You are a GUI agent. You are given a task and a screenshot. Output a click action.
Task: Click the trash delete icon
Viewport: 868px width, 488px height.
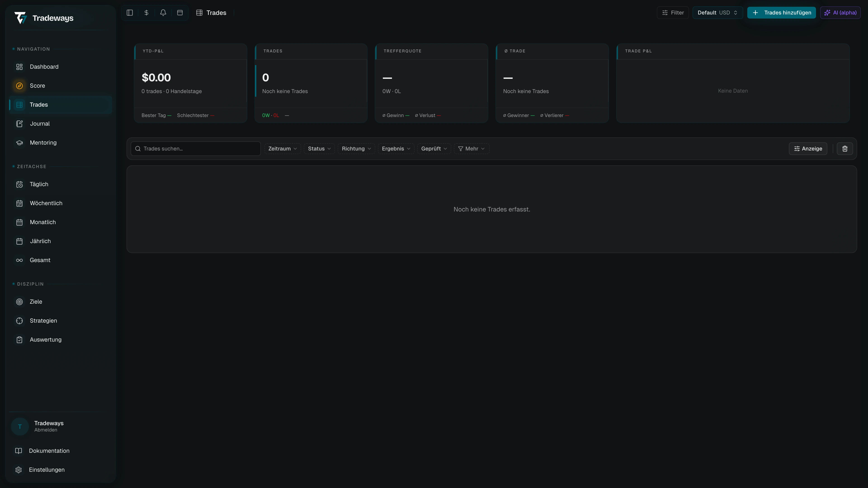pos(845,148)
